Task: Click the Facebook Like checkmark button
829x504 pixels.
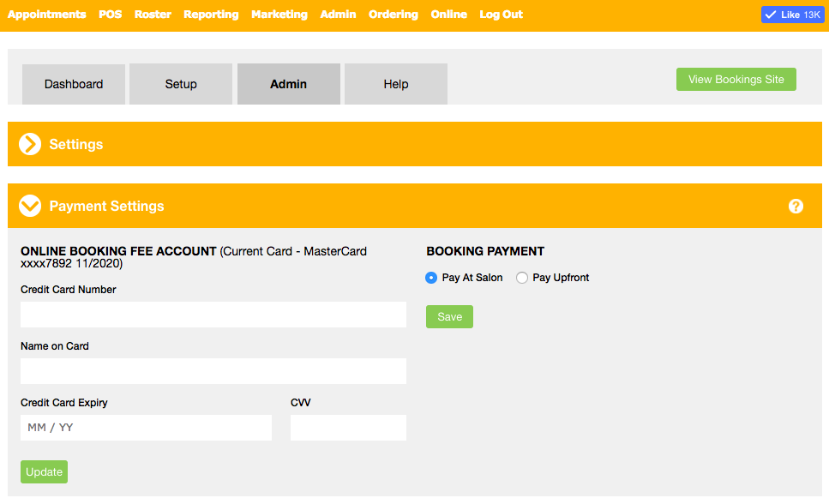Action: tap(792, 15)
